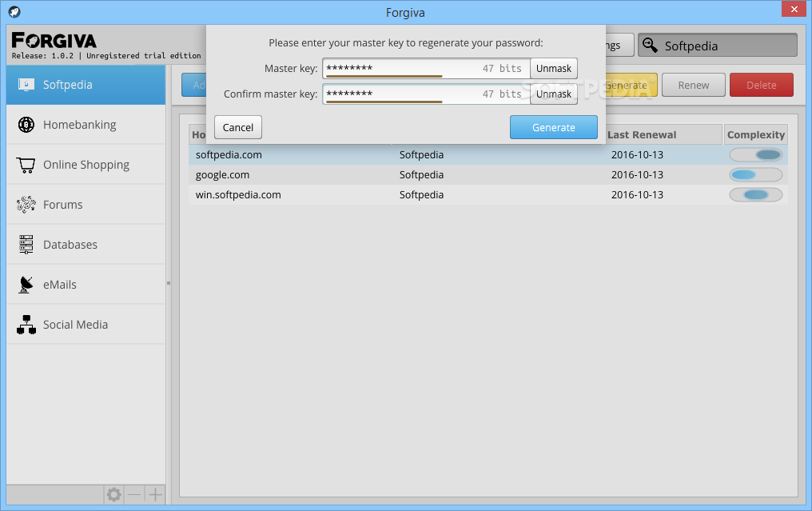Add category with plus icon
Screen dimensions: 812x511
point(155,494)
